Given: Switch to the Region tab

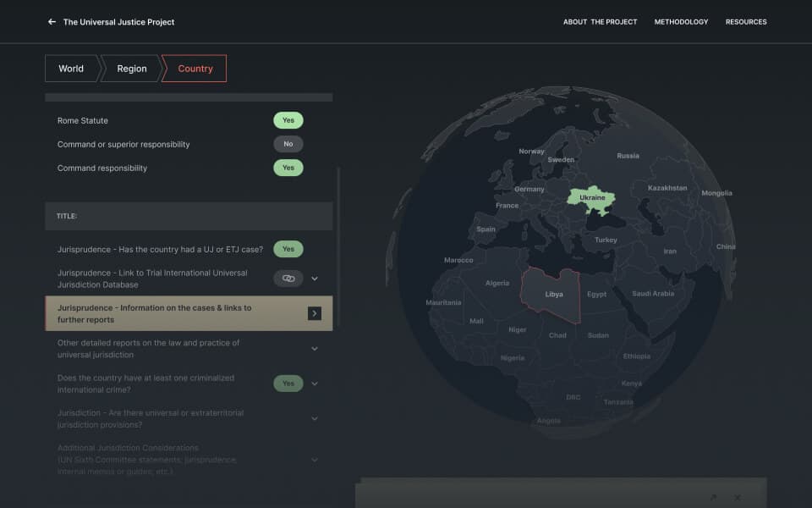Looking at the screenshot, I should click(132, 69).
